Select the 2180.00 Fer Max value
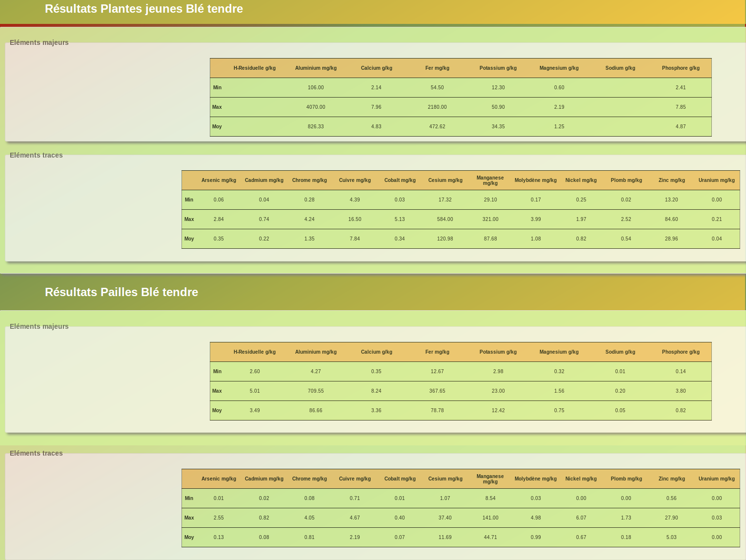 coord(437,107)
